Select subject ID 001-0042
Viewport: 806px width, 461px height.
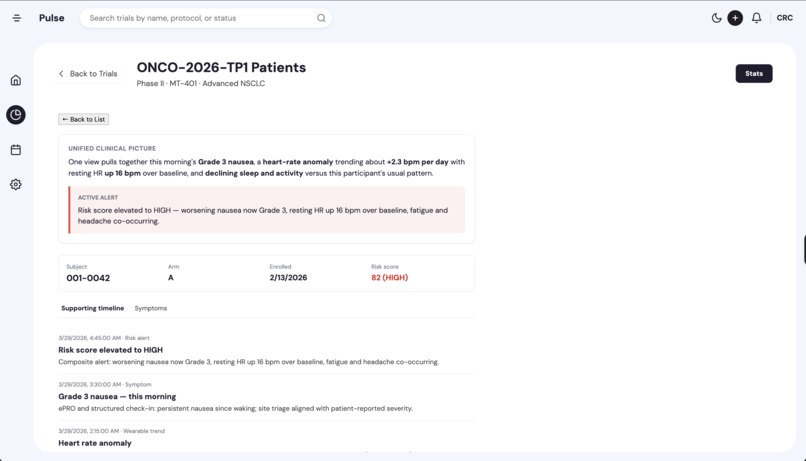tap(88, 278)
